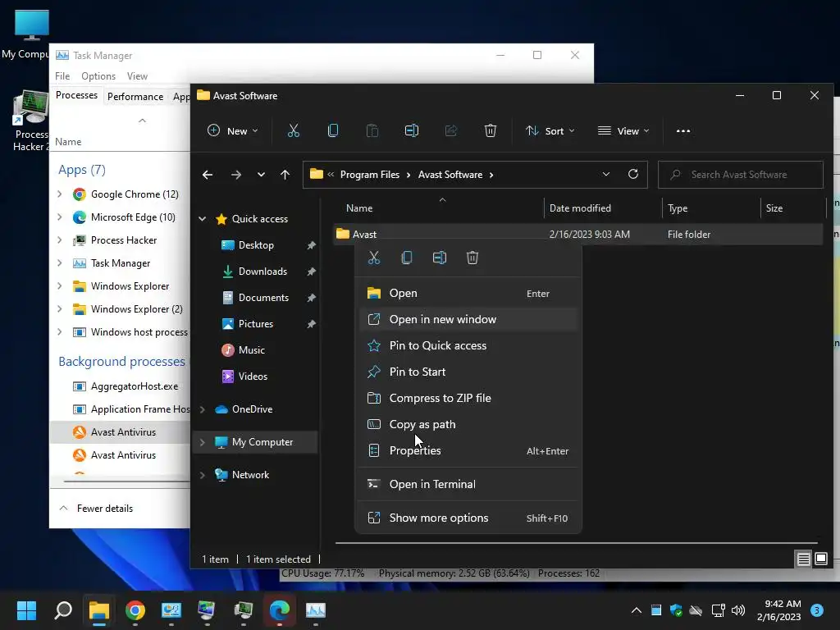Click the Copy icon in Explorer toolbar
Image resolution: width=840 pixels, height=630 pixels.
333,130
